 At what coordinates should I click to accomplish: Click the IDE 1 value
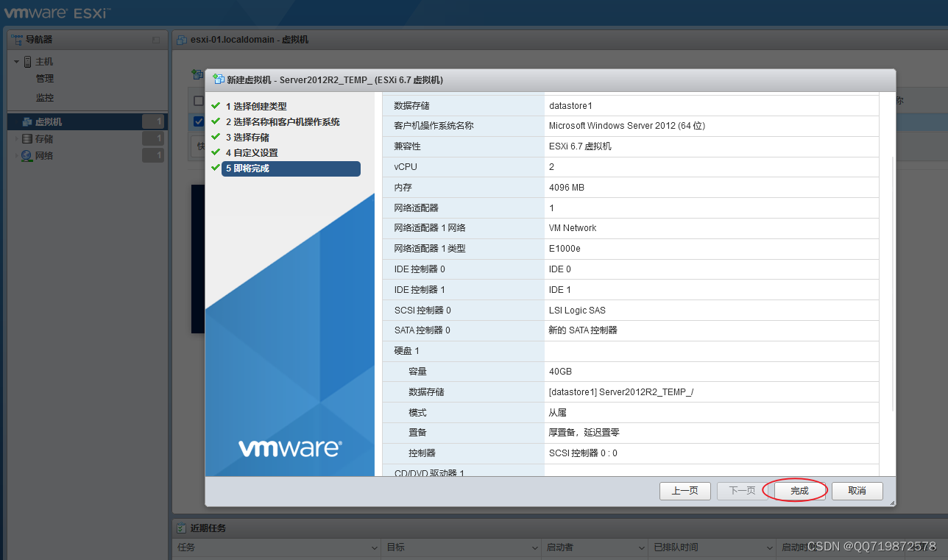click(560, 290)
